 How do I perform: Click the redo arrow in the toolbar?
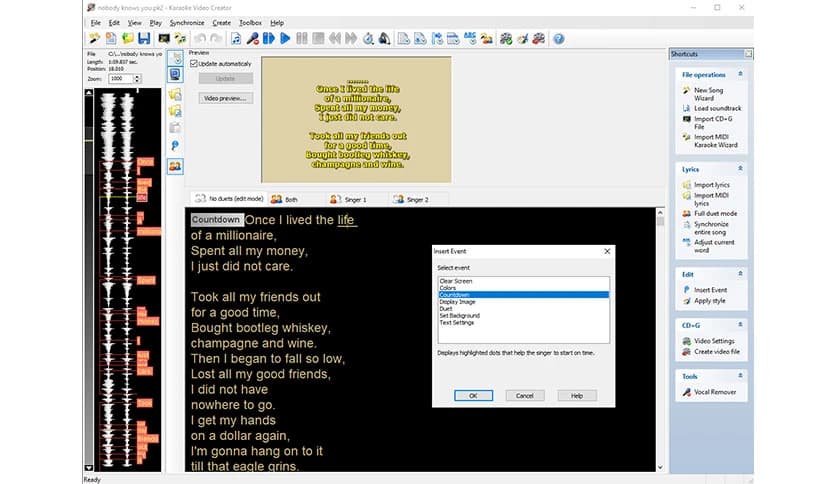click(216, 38)
